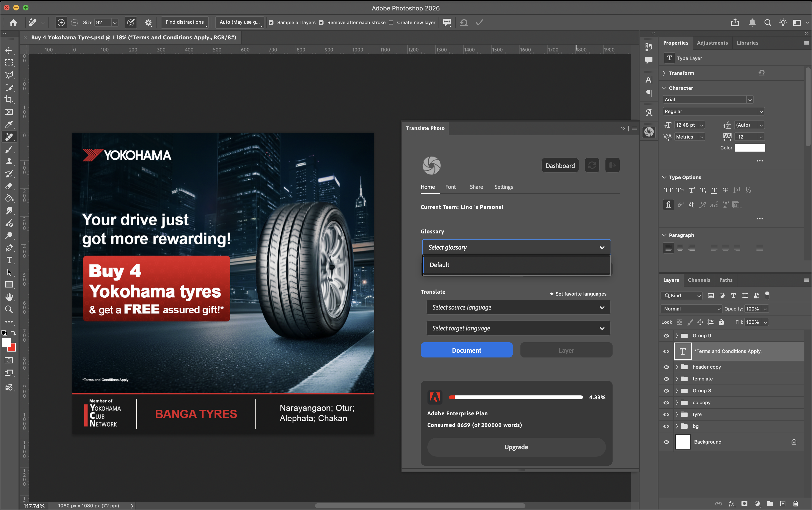The width and height of the screenshot is (812, 510).
Task: Click the Upgrade button
Action: [x=516, y=447]
